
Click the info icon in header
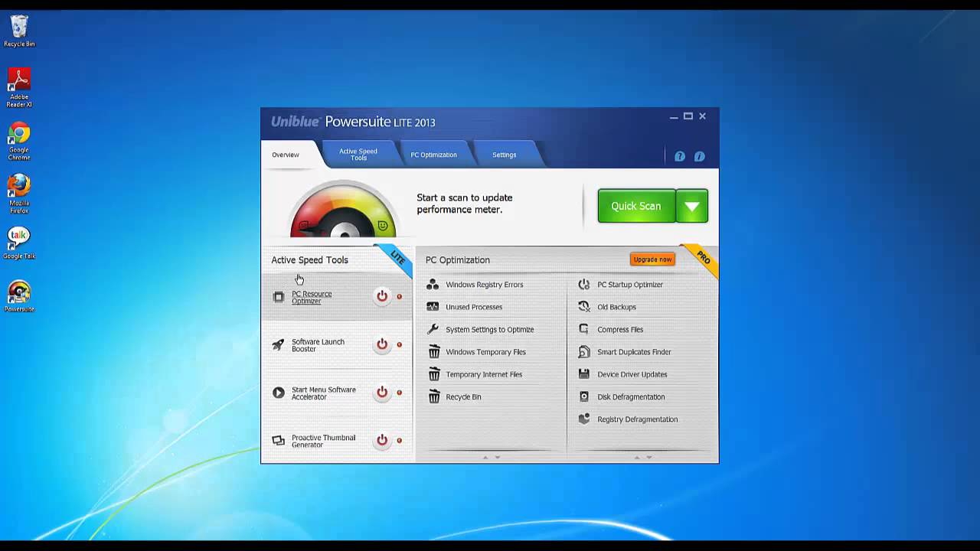(700, 156)
